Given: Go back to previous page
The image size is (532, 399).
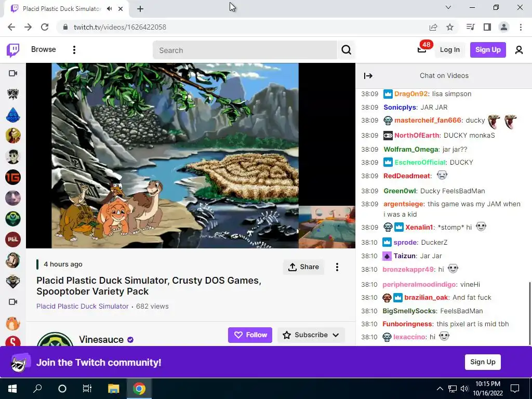Looking at the screenshot, I should [11, 27].
